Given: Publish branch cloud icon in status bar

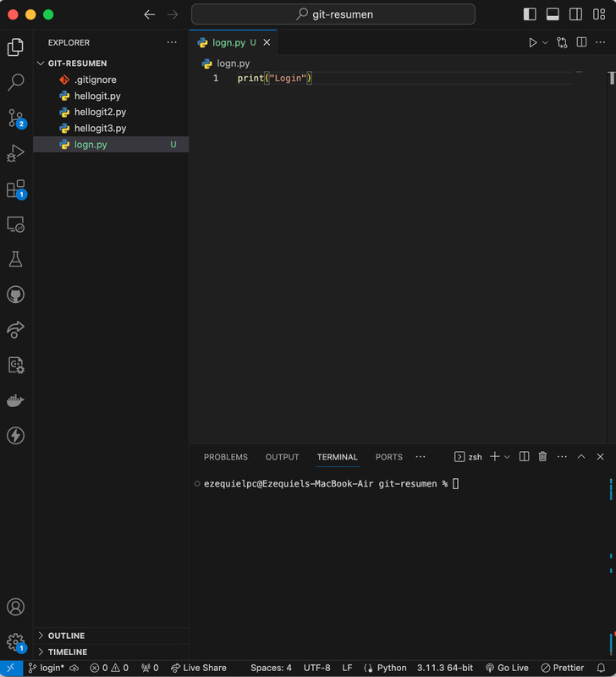Looking at the screenshot, I should [x=74, y=668].
